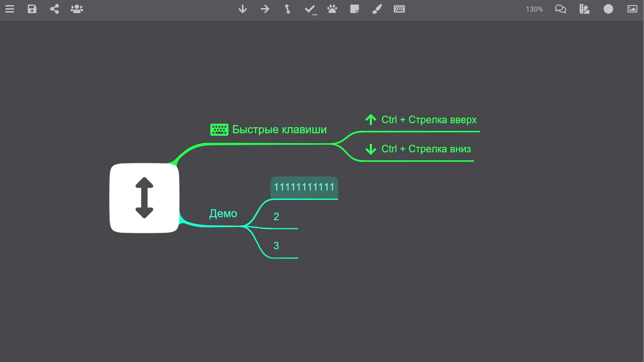Open the paintbrush style tool
The width and height of the screenshot is (644, 362).
[377, 9]
